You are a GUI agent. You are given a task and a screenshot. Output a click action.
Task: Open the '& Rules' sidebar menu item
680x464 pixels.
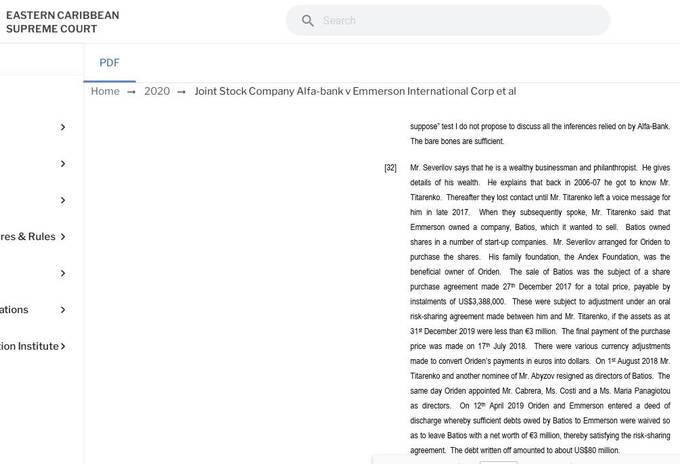pos(28,236)
